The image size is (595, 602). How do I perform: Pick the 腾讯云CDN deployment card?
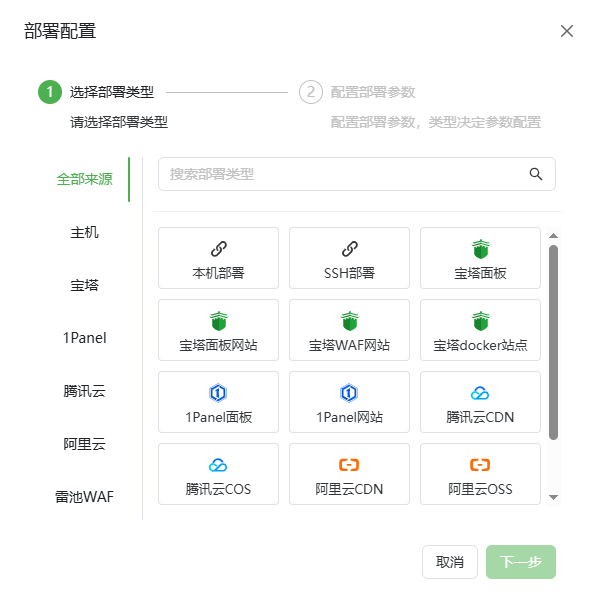pos(480,402)
